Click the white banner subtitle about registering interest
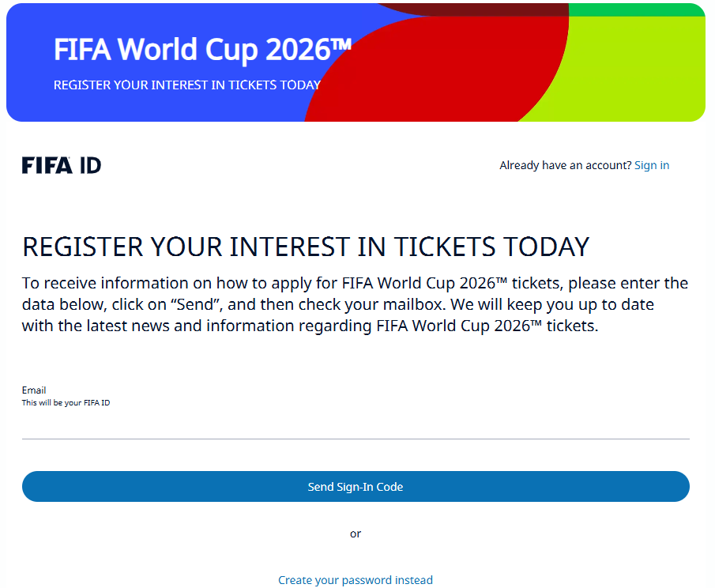Screen dimensions: 715x588 187,85
